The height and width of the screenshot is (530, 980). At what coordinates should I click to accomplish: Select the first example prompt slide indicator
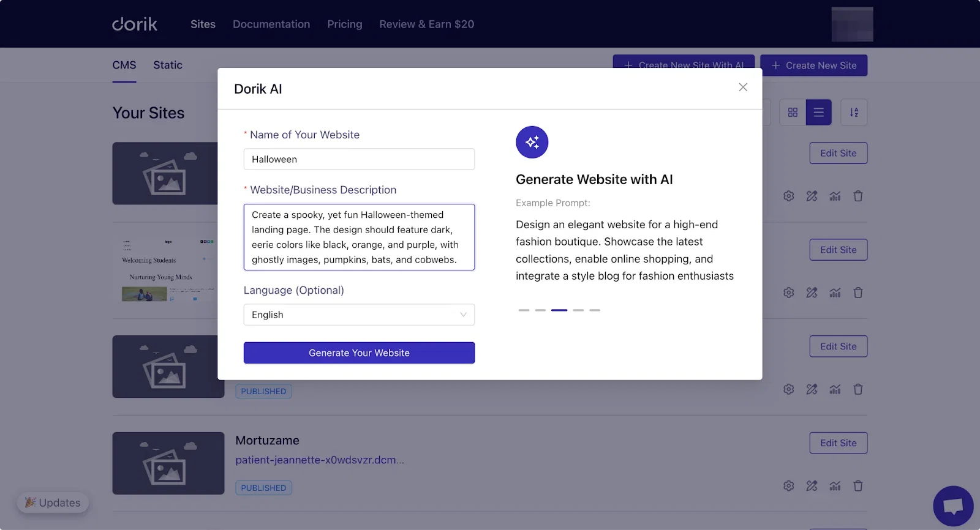(x=524, y=310)
